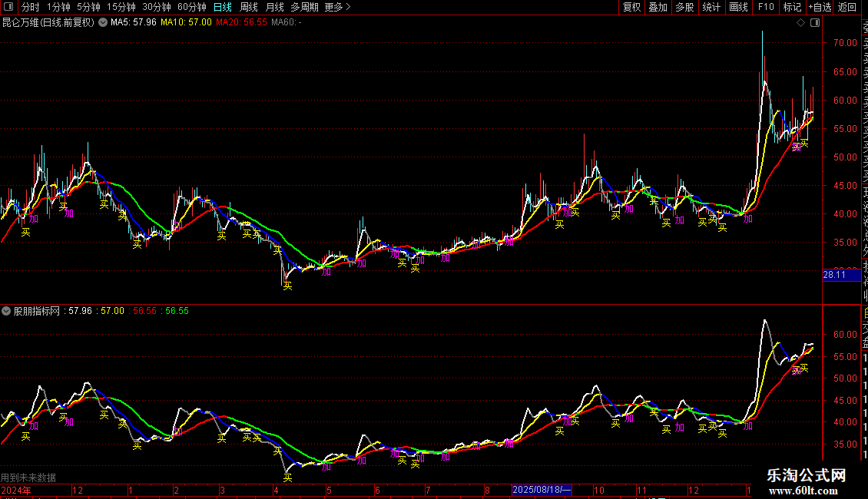Click month 4 on the time axis
The height and width of the screenshot is (499, 868).
pyautogui.click(x=277, y=490)
